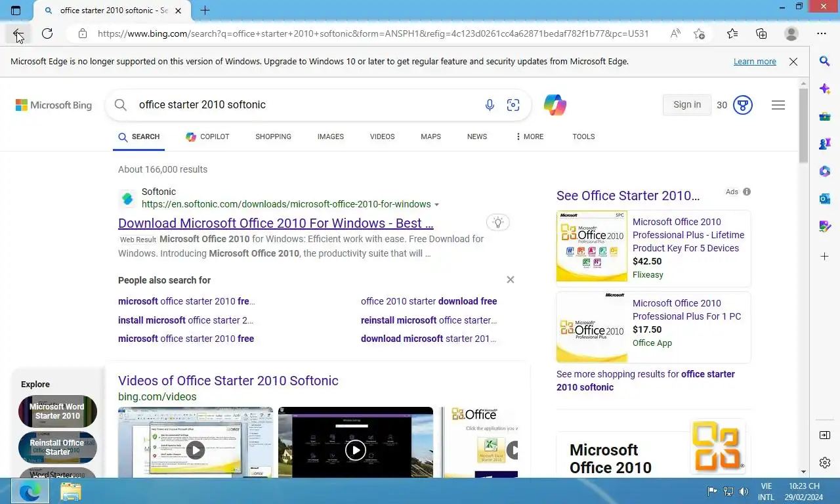This screenshot has width=840, height=504.
Task: Switch to the SHOPPING tab
Action: 273,136
